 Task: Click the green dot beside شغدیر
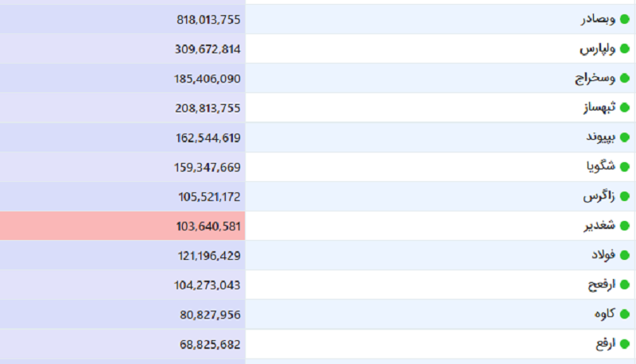(625, 226)
